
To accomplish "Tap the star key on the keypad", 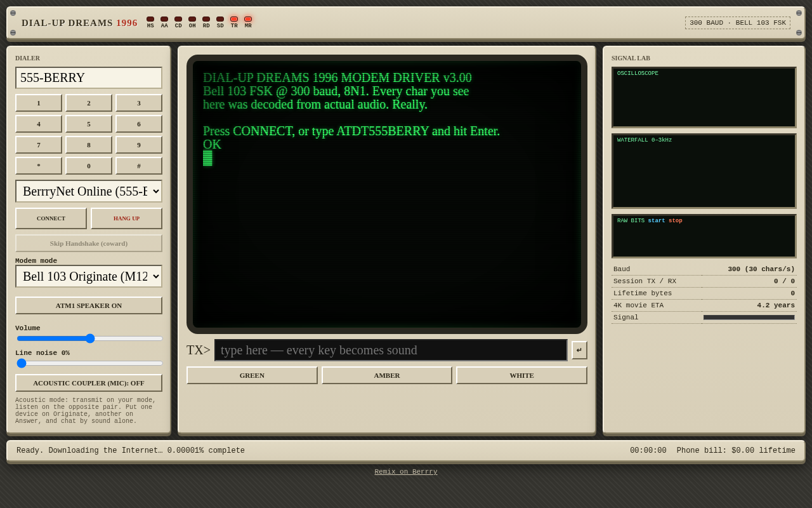I will 39,166.
